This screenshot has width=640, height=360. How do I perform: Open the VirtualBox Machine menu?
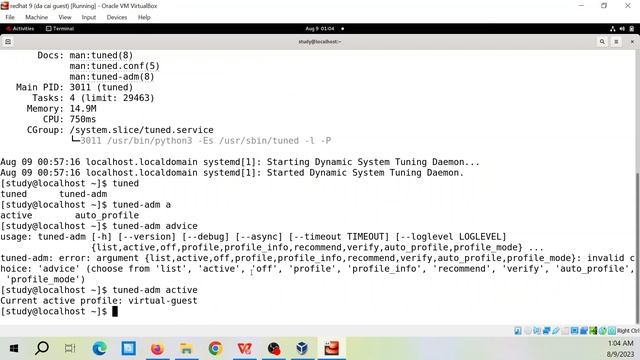pyautogui.click(x=36, y=17)
